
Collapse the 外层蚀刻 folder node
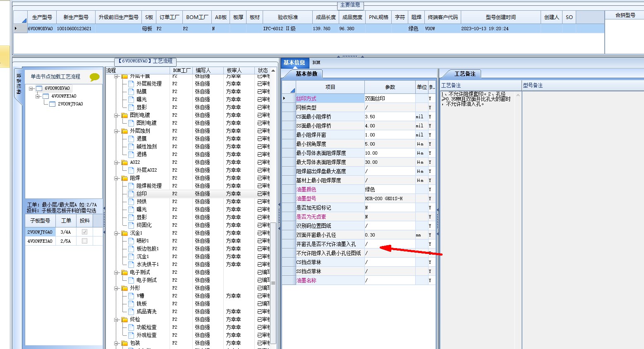click(116, 131)
